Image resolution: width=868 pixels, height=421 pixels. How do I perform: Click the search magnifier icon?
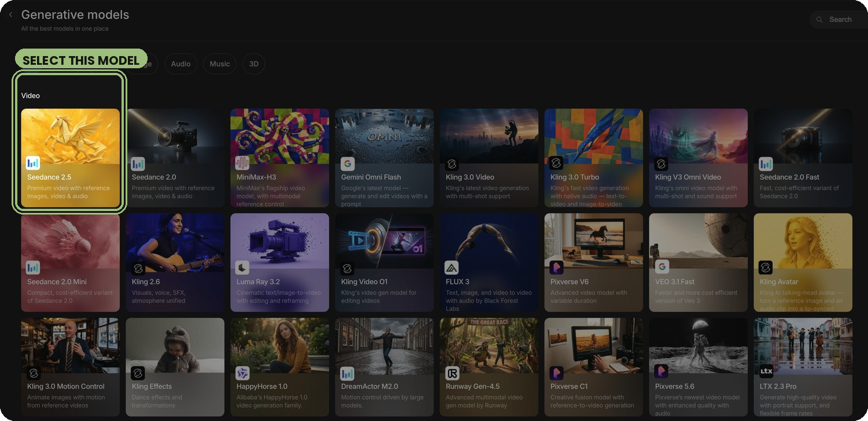pos(819,20)
